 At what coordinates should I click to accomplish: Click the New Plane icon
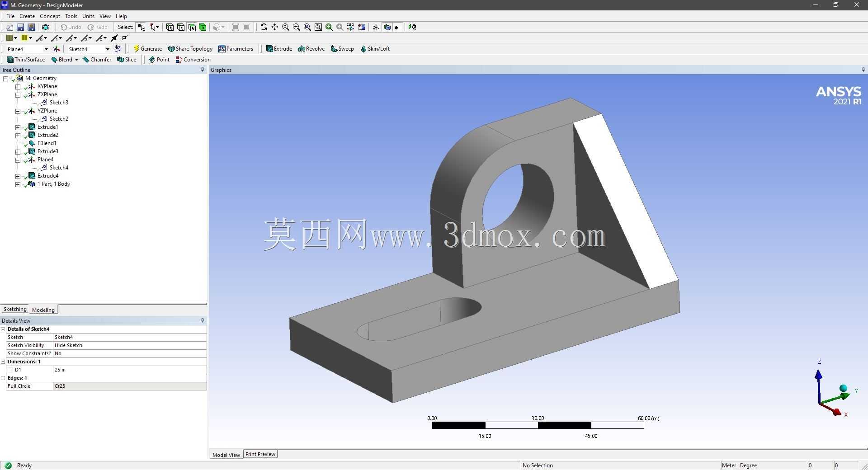tap(57, 49)
